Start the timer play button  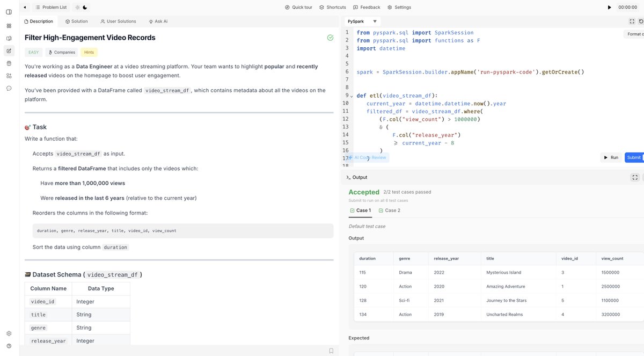point(609,8)
